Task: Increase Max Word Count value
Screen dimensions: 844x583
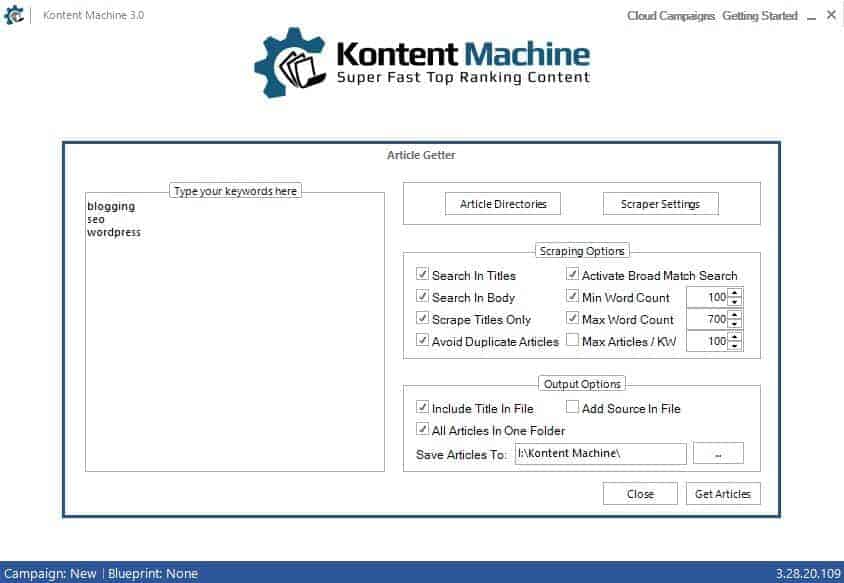Action: tap(735, 314)
